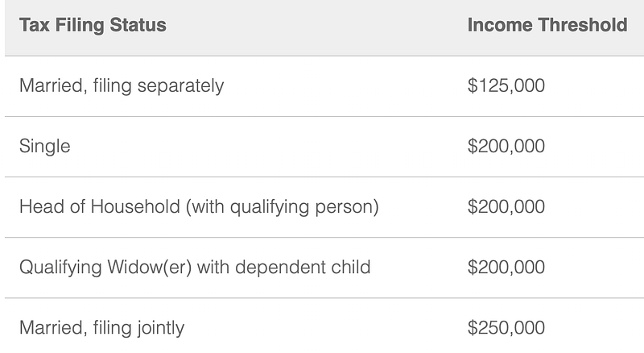Click the word "Widow(er)" in the table

coord(150,268)
